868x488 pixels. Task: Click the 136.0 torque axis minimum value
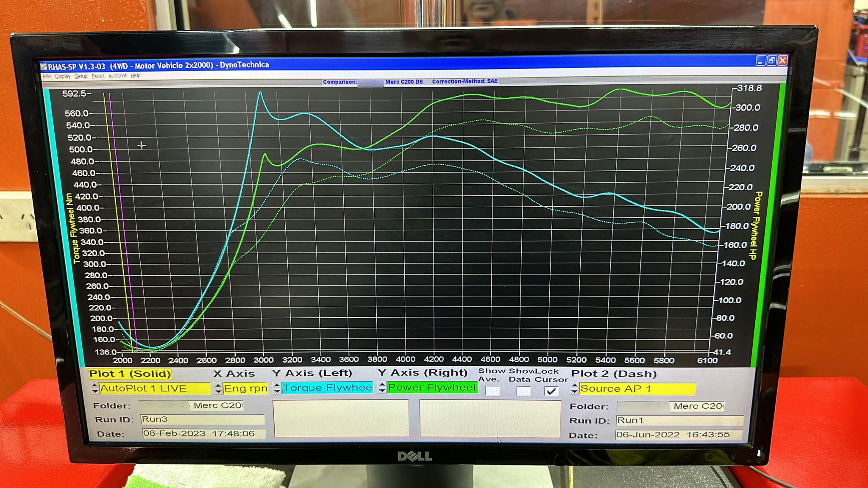pyautogui.click(x=106, y=352)
